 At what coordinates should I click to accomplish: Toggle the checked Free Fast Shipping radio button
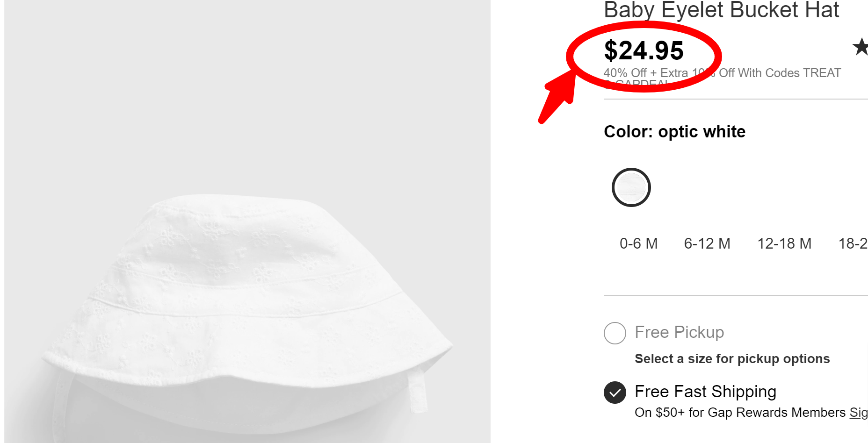(615, 393)
